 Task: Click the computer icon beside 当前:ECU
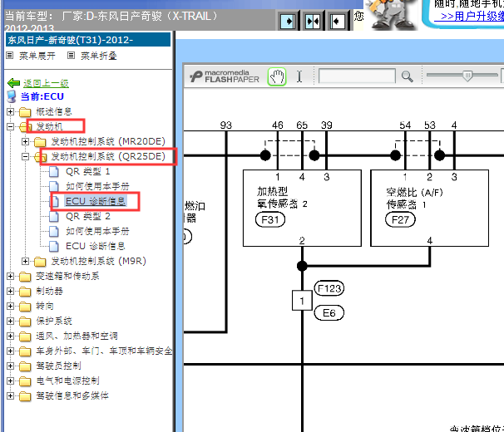(12, 96)
